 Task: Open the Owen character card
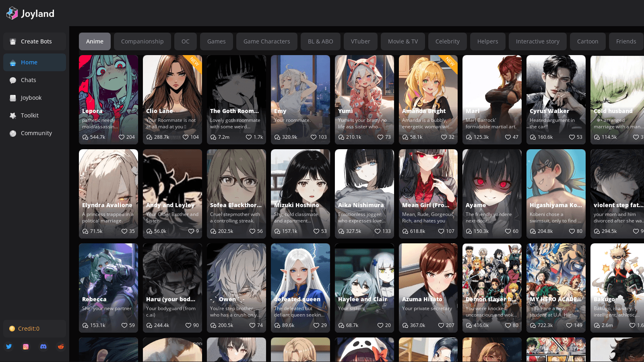click(x=236, y=288)
